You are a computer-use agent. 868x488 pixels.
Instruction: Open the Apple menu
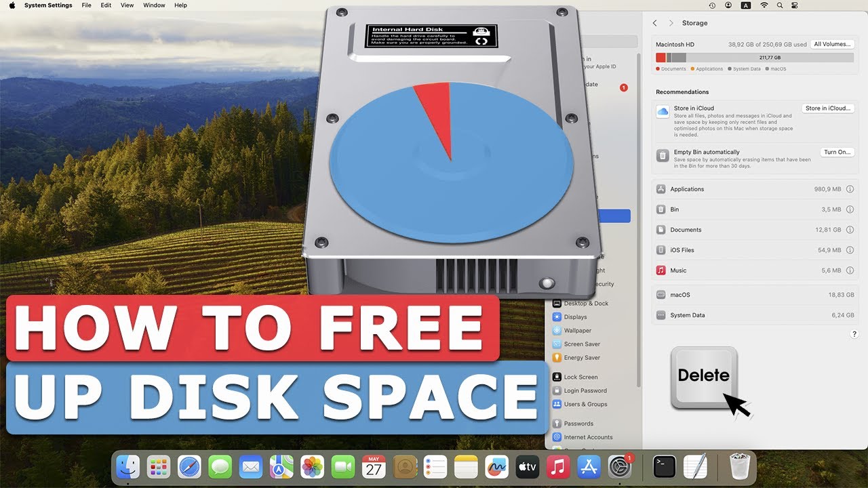[x=12, y=5]
